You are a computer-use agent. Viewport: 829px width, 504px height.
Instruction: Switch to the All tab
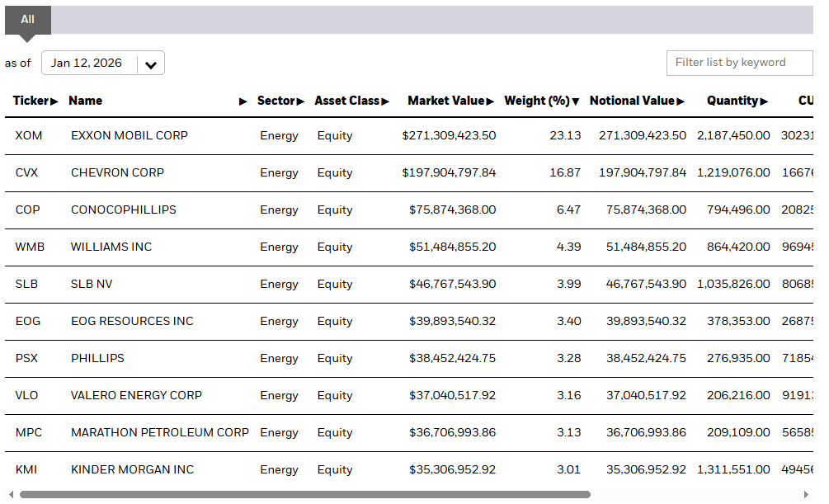(27, 19)
